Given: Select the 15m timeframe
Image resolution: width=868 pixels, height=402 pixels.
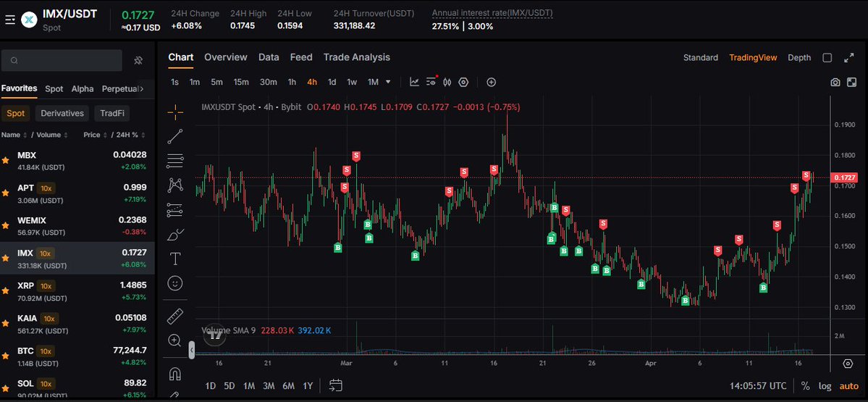Looking at the screenshot, I should [x=241, y=82].
